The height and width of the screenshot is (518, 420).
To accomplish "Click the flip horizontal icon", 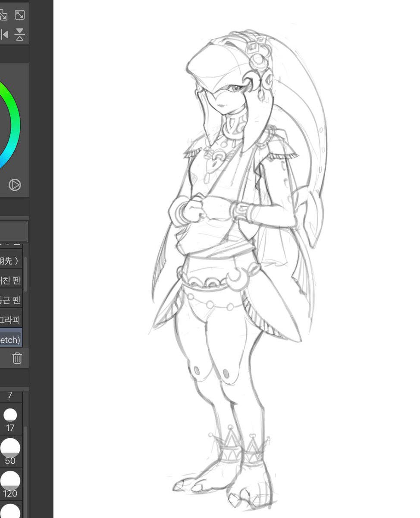I will [3, 34].
